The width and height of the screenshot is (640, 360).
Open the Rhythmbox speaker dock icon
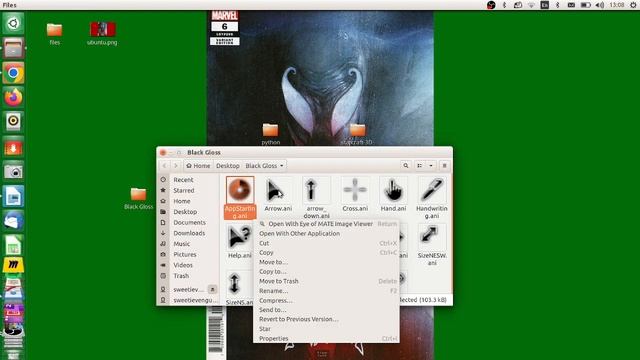coord(13,122)
